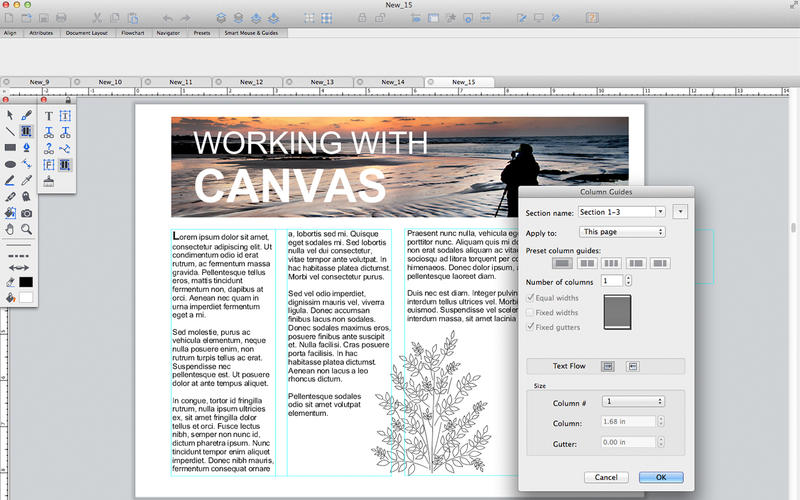
Task: Select the arrow selection tool
Action: [x=10, y=115]
